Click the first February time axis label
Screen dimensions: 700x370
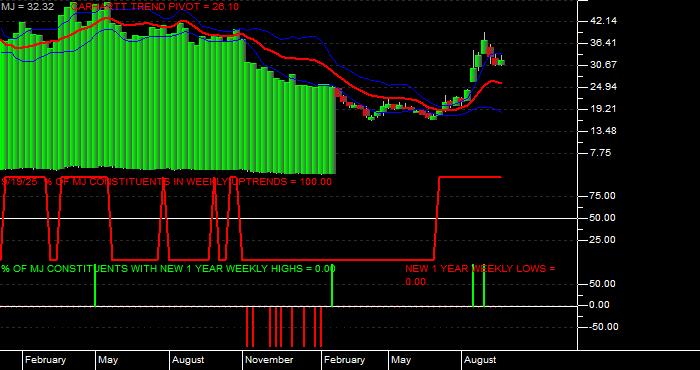pyautogui.click(x=45, y=360)
